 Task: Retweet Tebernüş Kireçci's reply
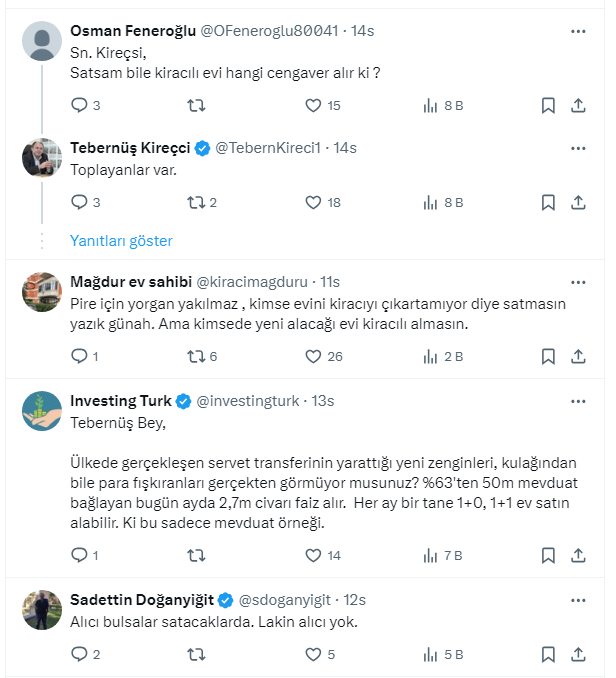click(197, 202)
